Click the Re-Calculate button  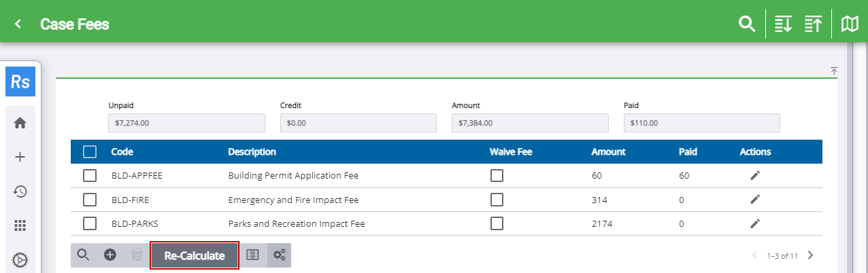pyautogui.click(x=195, y=256)
